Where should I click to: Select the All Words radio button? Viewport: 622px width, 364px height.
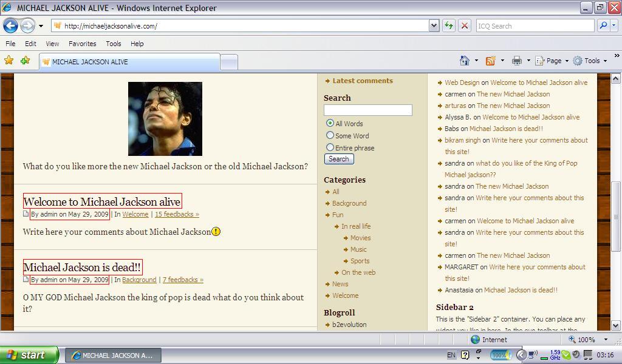(330, 123)
